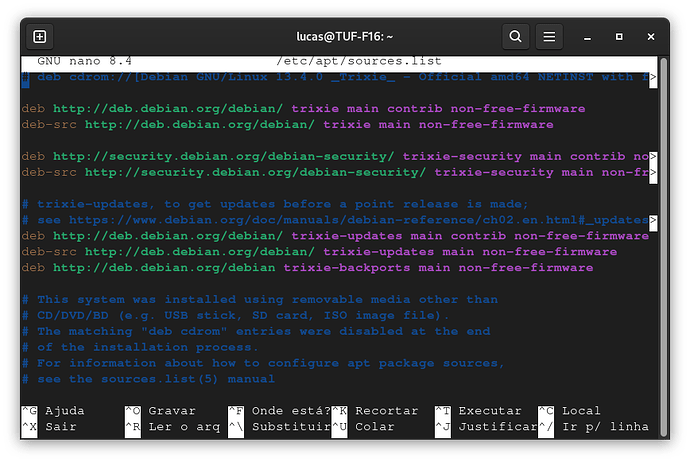Open the terminal hamburger menu
The width and height of the screenshot is (690, 461).
[x=549, y=37]
